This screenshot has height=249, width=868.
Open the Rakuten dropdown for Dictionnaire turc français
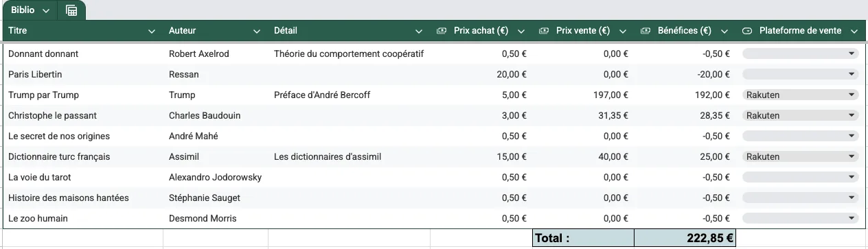point(801,157)
